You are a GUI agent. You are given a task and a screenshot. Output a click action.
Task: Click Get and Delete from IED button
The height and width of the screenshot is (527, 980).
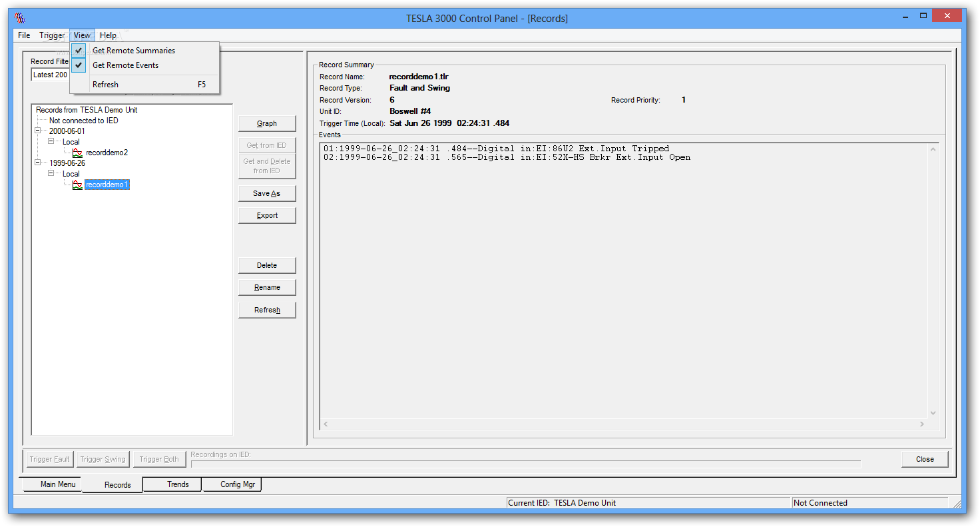267,166
